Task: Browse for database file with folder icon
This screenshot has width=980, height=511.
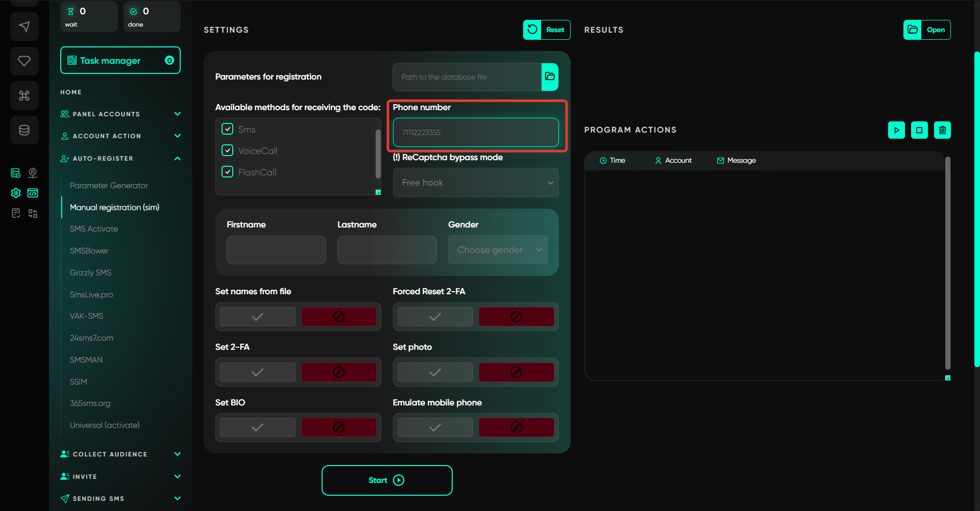Action: [x=550, y=77]
